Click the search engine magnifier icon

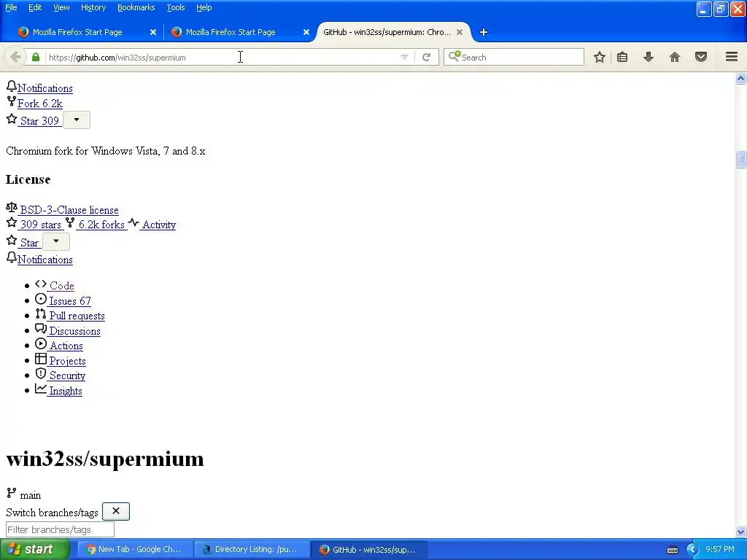click(454, 56)
